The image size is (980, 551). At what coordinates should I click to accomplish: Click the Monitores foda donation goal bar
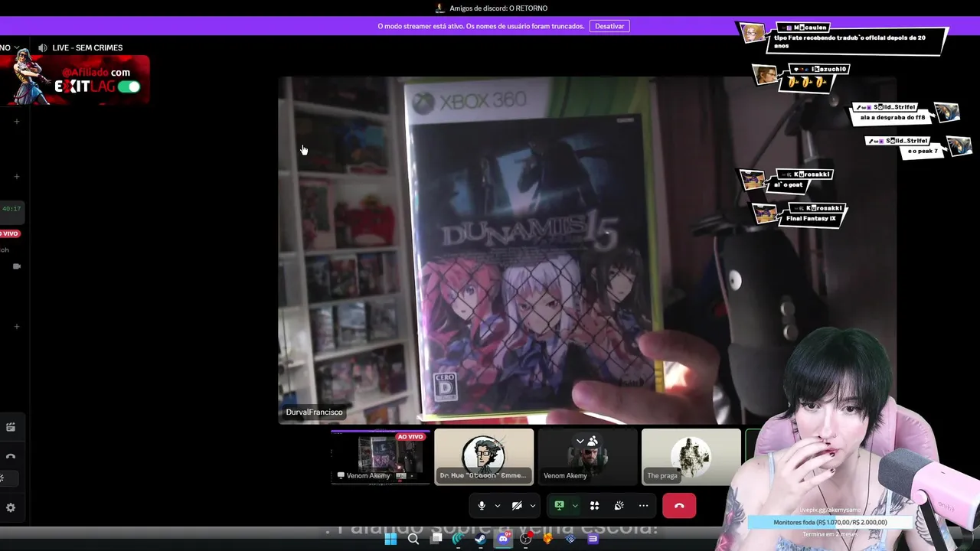pos(830,523)
